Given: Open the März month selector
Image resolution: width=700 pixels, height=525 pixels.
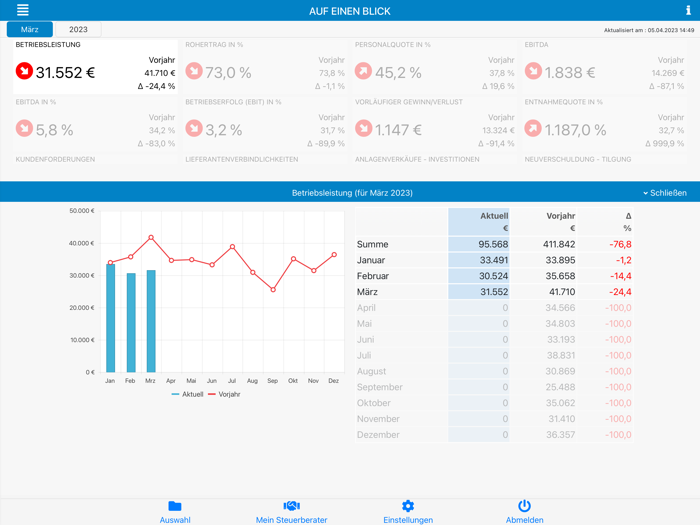Looking at the screenshot, I should tap(29, 29).
